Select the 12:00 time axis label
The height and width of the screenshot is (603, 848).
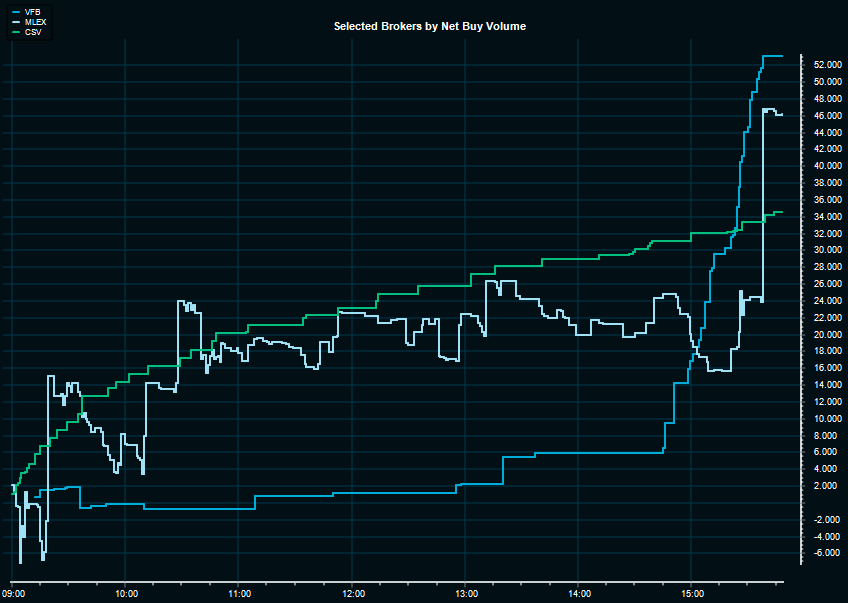point(352,593)
